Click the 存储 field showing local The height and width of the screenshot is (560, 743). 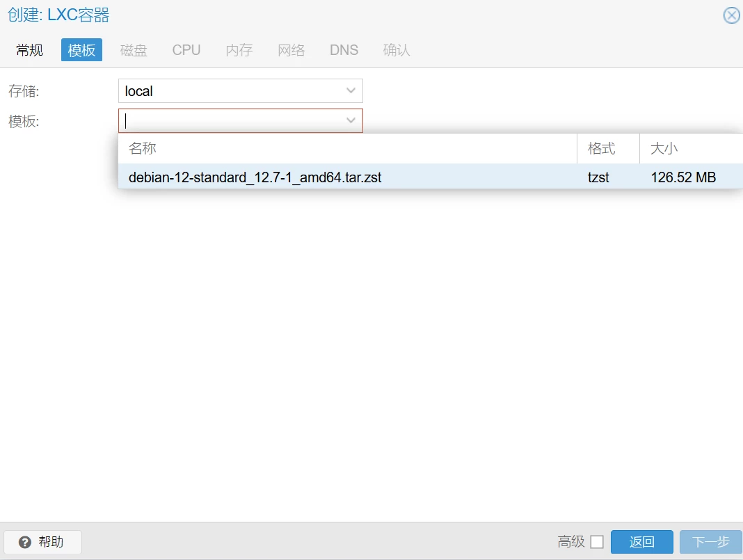point(230,91)
